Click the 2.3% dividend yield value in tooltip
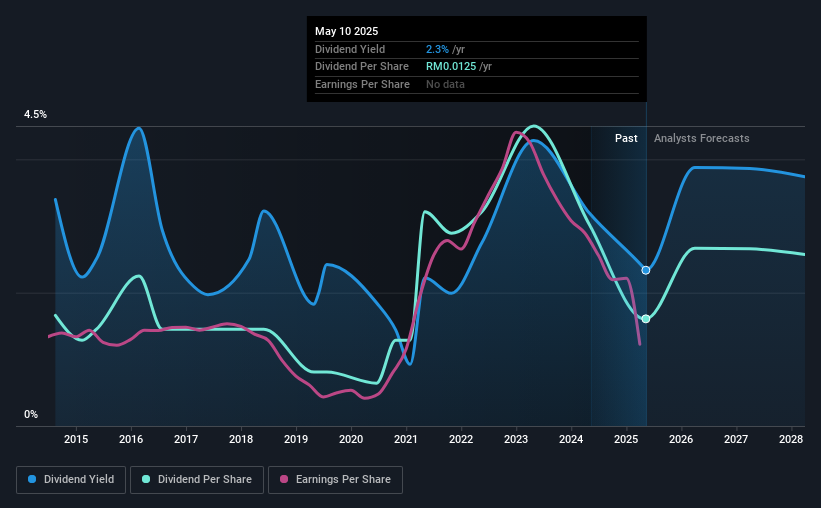Image resolution: width=821 pixels, height=508 pixels. click(x=437, y=49)
